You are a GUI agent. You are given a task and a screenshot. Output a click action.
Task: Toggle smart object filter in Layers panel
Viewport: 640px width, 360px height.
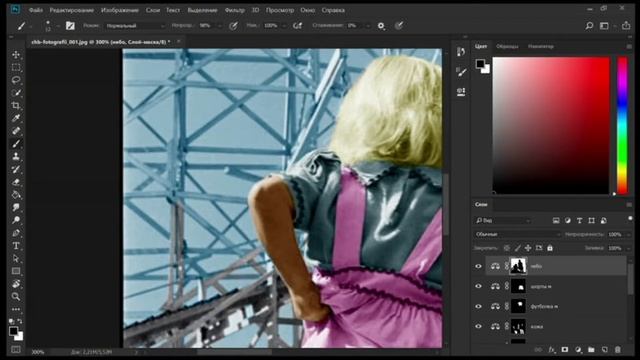pos(604,221)
